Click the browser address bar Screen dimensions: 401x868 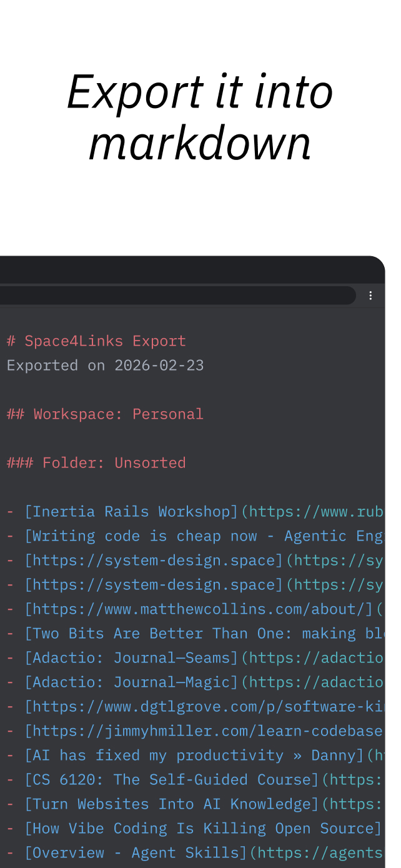[x=175, y=296]
